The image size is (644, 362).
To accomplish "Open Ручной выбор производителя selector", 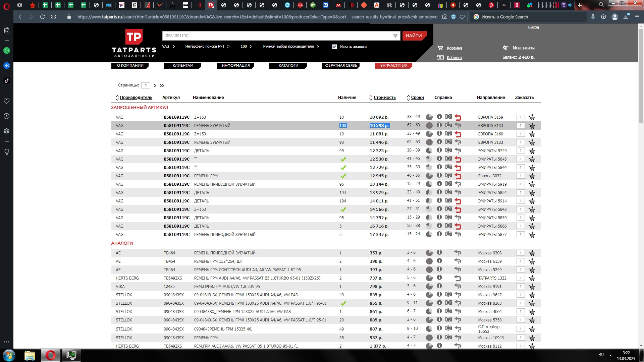I will [x=291, y=46].
